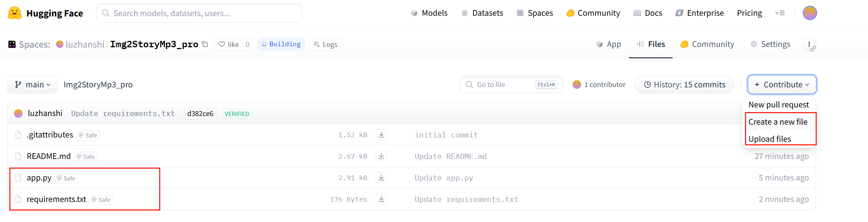Download the .gitattributes file
The height and width of the screenshot is (222, 868).
(381, 135)
